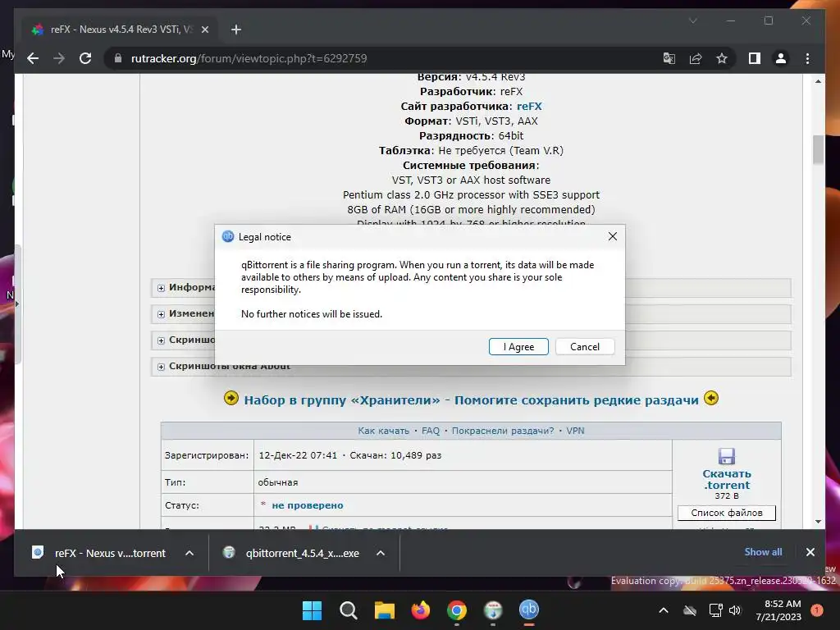The height and width of the screenshot is (630, 840).
Task: Open Как качать link
Action: [383, 431]
